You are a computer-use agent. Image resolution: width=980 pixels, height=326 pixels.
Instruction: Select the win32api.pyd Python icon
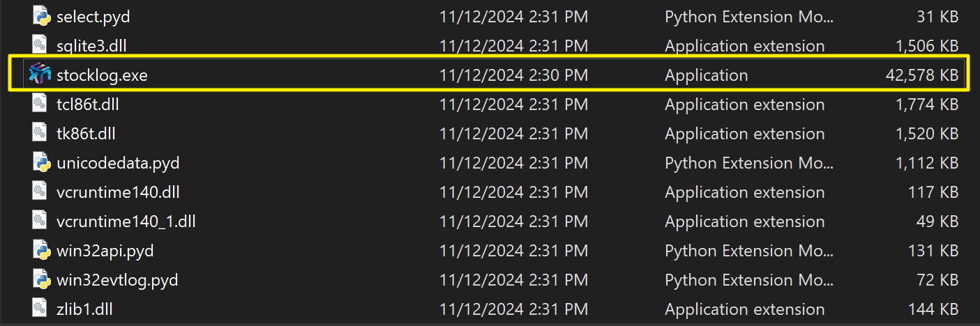click(41, 251)
